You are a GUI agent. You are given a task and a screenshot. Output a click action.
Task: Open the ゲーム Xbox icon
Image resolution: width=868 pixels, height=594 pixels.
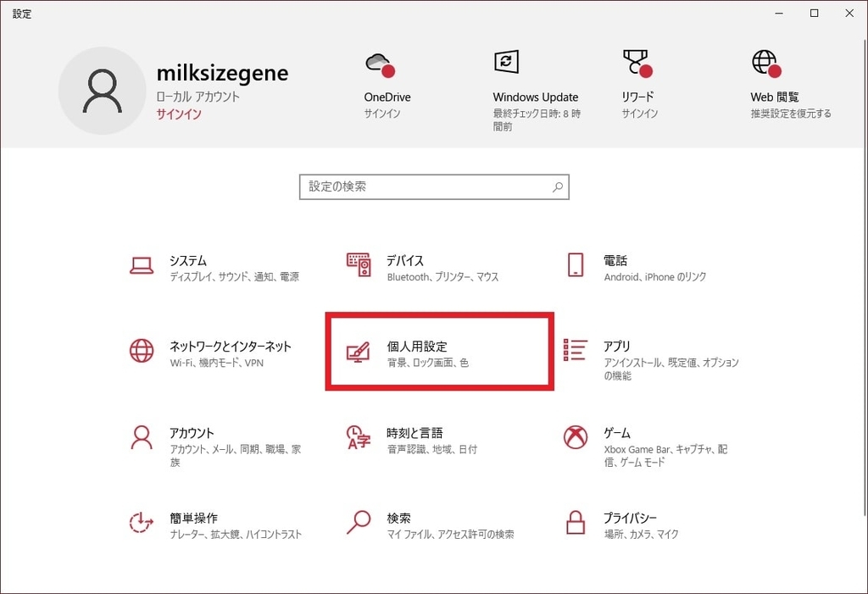pyautogui.click(x=576, y=437)
